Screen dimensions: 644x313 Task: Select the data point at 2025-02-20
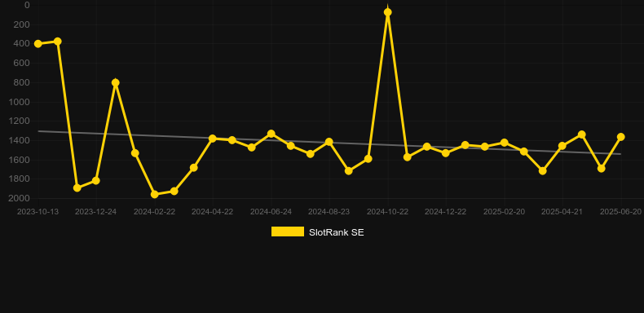tap(505, 143)
